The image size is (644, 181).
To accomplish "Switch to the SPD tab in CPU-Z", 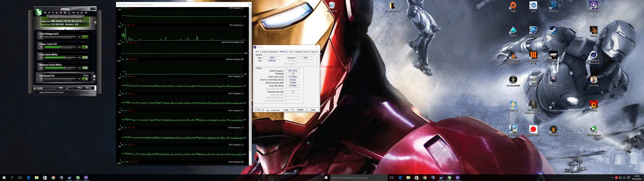I will pos(290,52).
